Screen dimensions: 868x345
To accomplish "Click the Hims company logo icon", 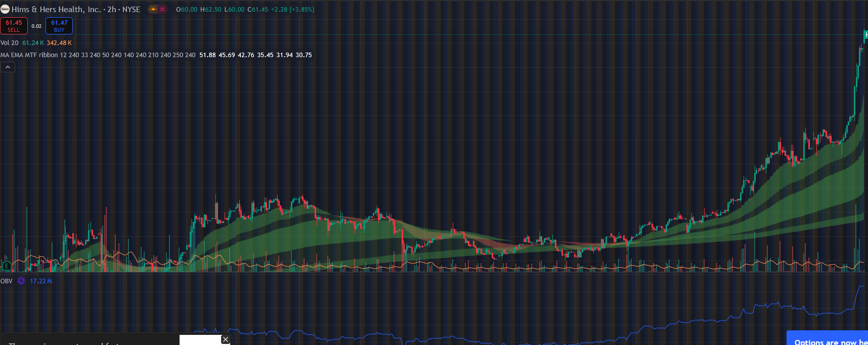I will coord(5,9).
